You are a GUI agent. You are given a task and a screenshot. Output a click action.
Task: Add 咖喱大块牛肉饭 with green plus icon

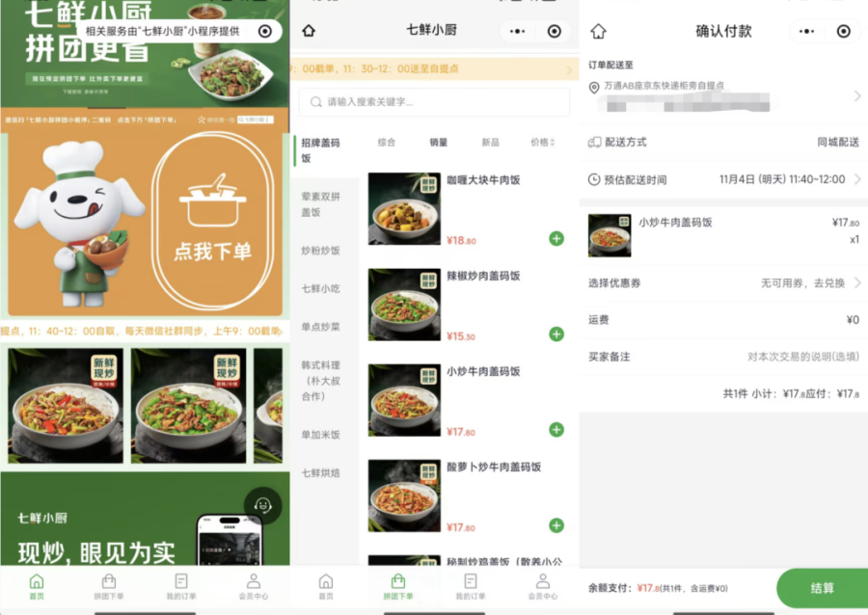pos(556,238)
